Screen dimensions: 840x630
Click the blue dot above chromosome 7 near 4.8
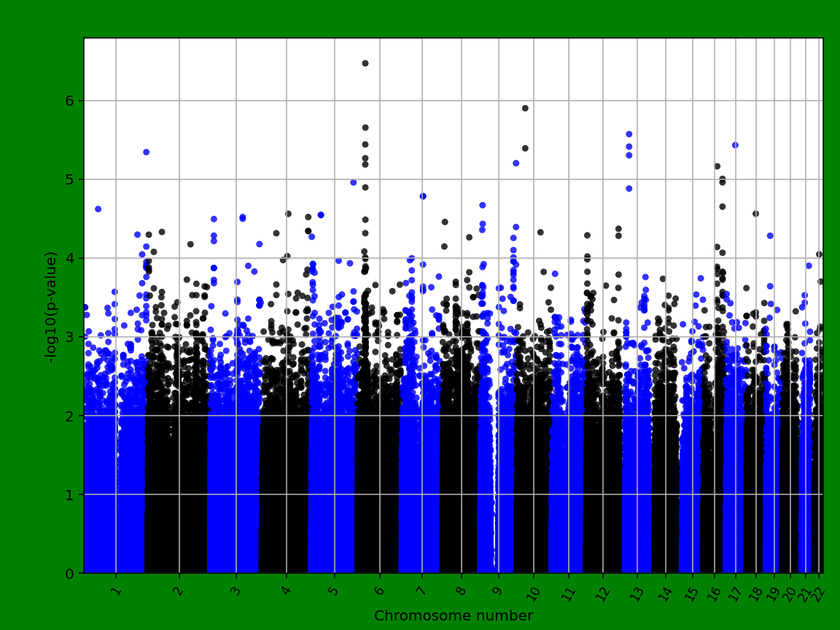click(x=422, y=195)
